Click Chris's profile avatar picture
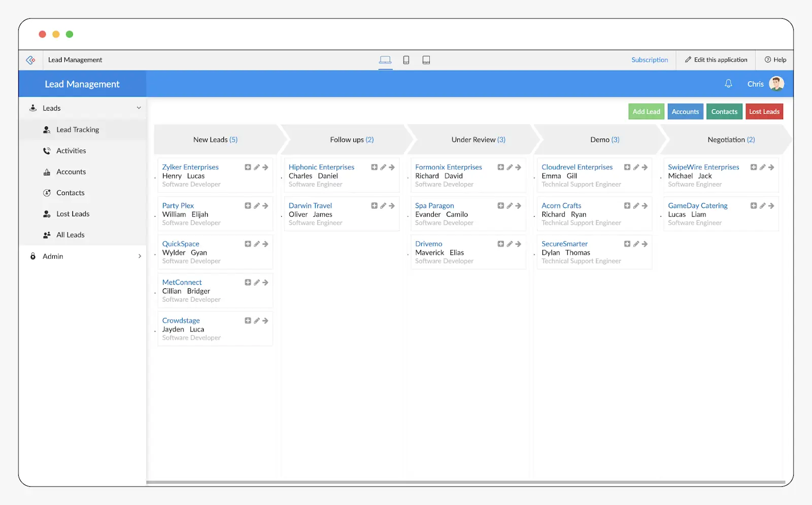This screenshot has width=812, height=505. (776, 83)
